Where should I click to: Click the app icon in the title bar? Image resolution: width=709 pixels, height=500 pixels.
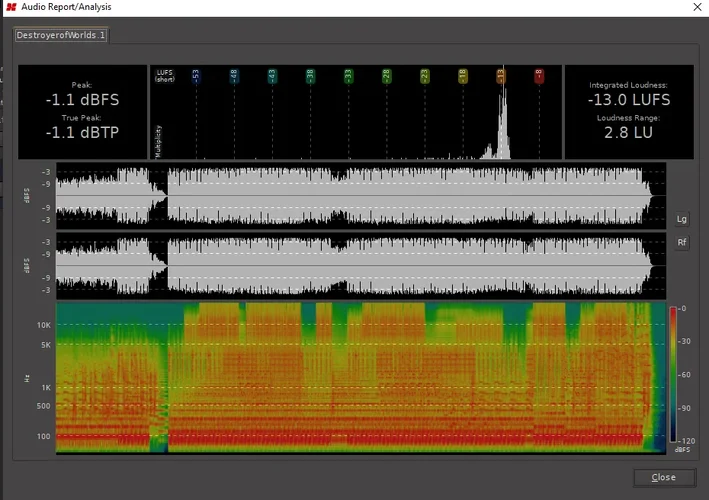click(10, 7)
